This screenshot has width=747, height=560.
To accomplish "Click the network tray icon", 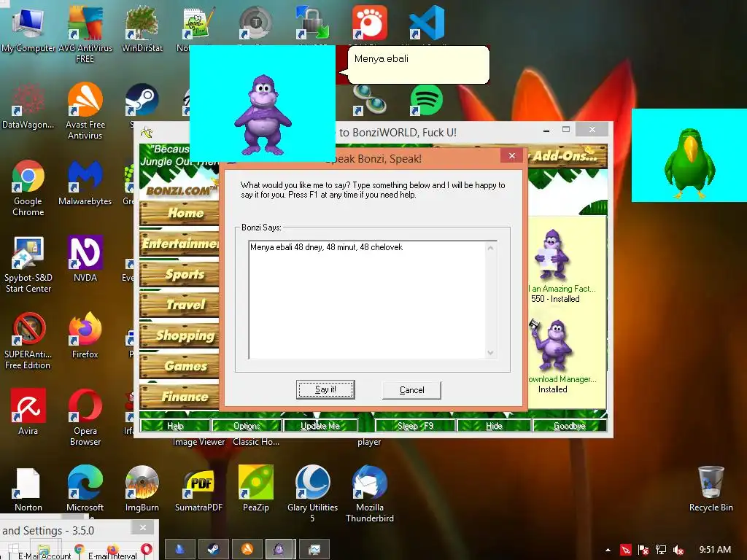I will pyautogui.click(x=661, y=550).
